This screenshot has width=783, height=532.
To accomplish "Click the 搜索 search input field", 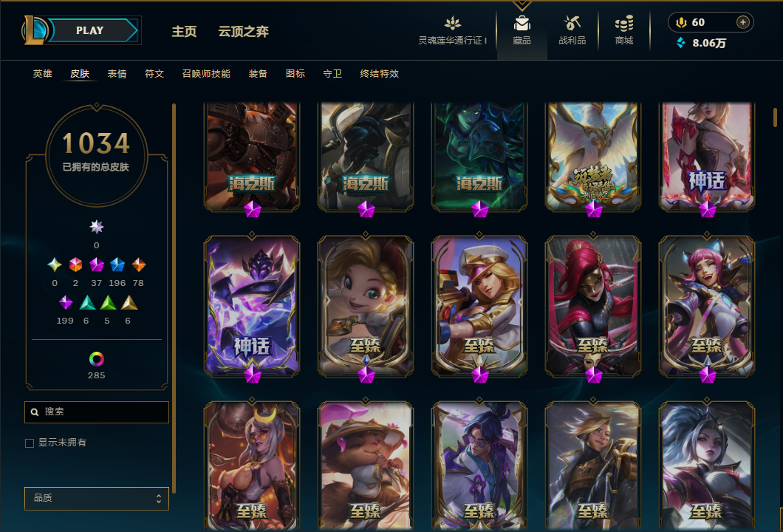I will tap(96, 412).
